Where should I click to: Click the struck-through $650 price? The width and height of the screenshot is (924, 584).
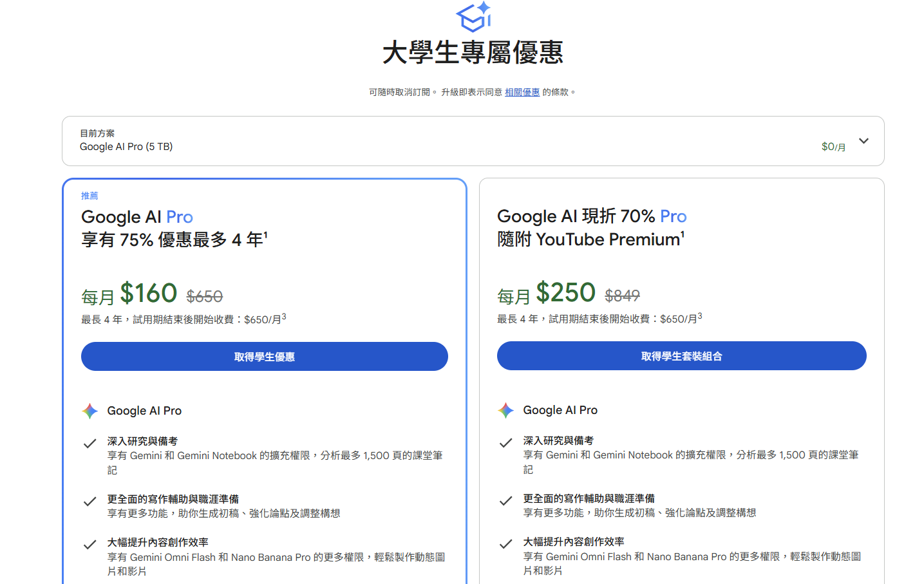pos(205,296)
